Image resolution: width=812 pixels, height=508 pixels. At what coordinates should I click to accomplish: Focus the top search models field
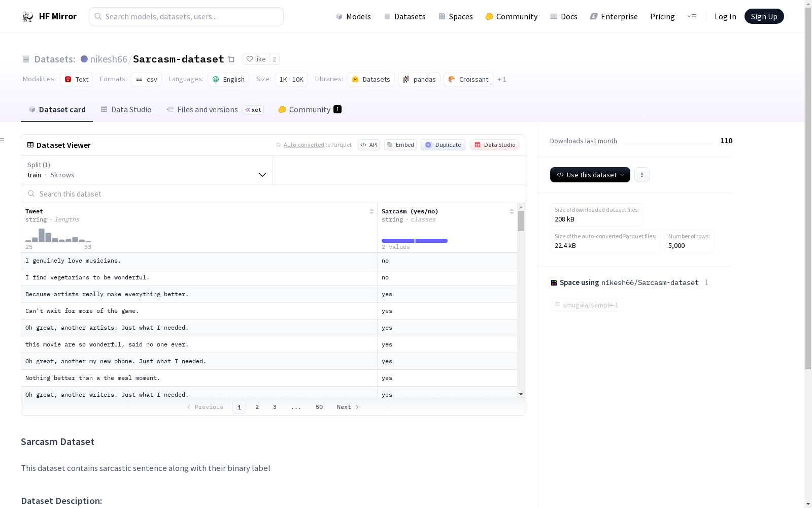pos(186,16)
